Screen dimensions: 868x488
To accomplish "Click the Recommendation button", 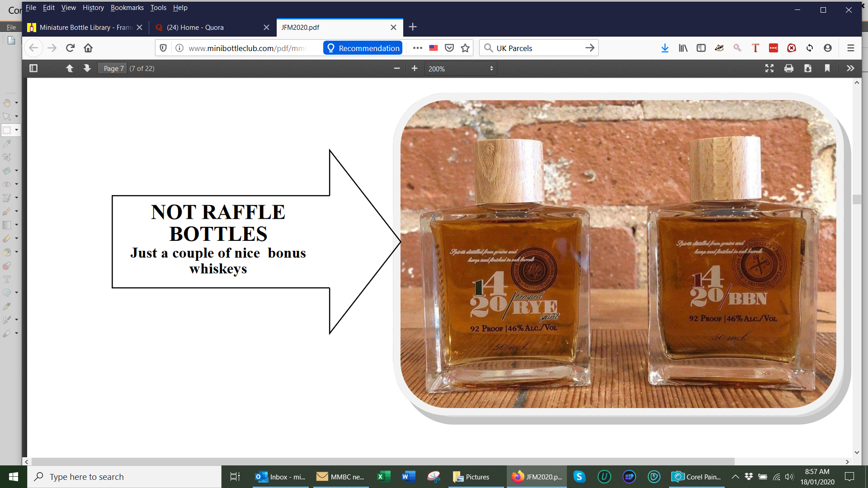I will coord(363,48).
